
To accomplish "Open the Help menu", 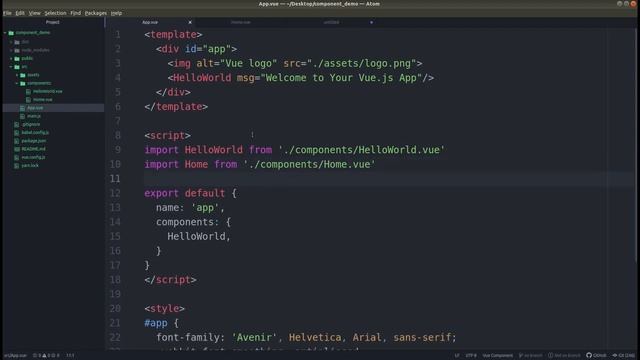I will (x=116, y=13).
